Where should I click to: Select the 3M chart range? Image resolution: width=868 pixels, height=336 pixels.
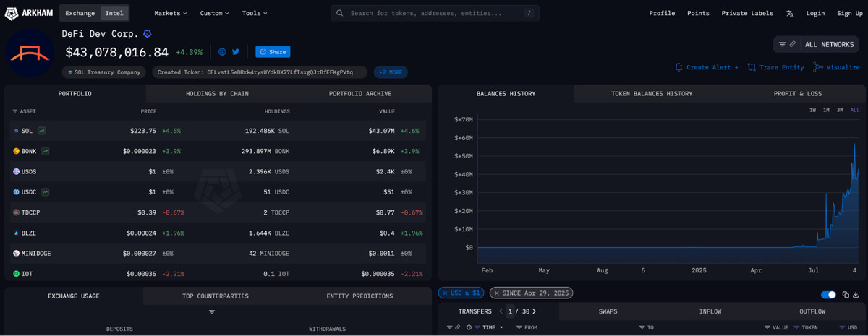840,110
